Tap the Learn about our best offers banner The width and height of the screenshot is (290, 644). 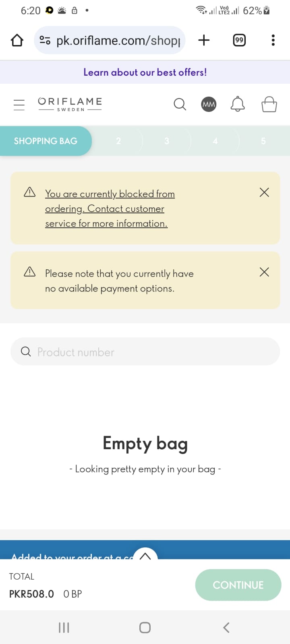pos(145,72)
